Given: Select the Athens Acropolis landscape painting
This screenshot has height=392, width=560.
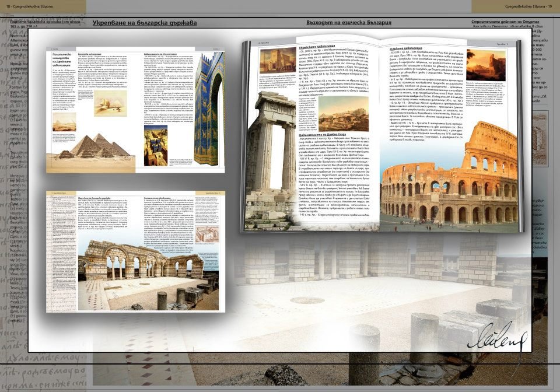Looking at the screenshot, I should tap(343, 114).
